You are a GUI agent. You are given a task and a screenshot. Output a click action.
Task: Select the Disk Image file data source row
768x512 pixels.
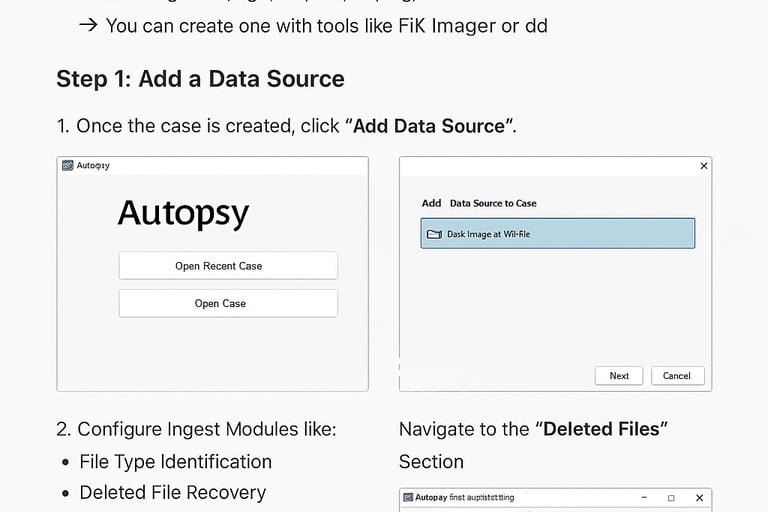tap(557, 234)
